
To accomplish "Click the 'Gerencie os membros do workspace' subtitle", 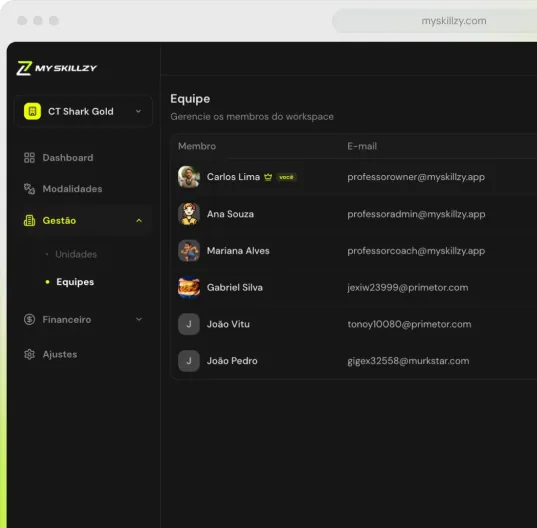I will point(252,117).
